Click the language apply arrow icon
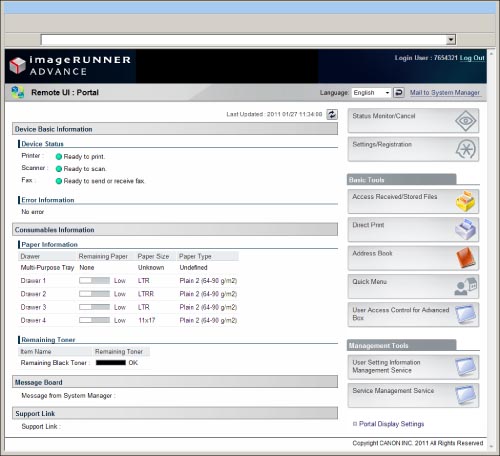 [399, 92]
